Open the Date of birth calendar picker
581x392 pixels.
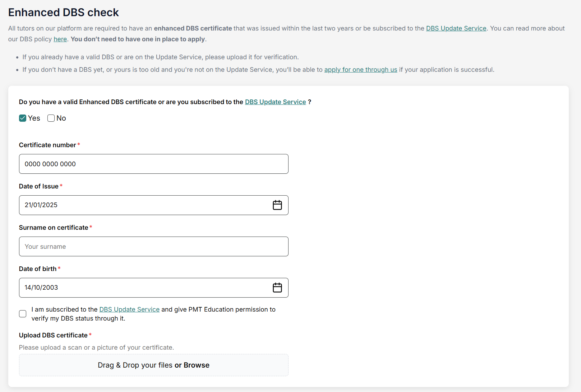(x=277, y=288)
